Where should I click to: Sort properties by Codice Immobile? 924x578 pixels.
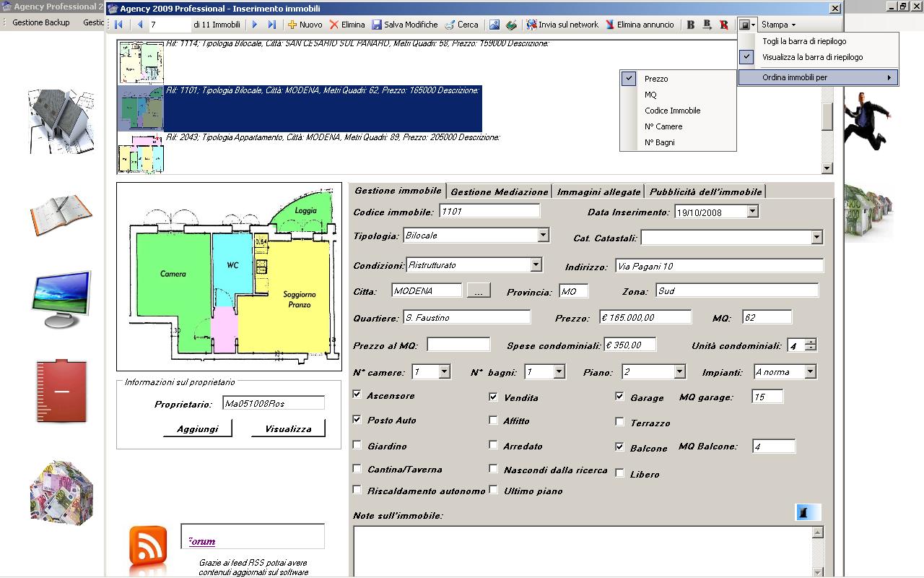678,111
